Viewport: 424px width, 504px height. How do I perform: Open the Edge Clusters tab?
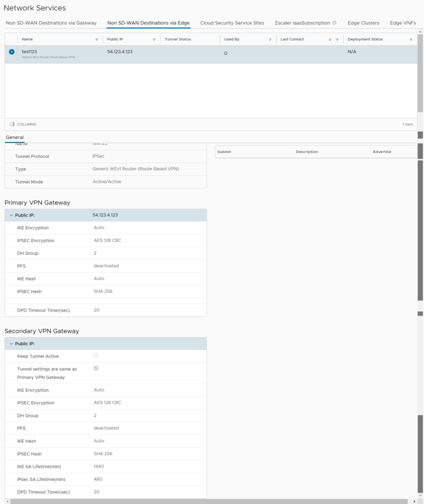(x=363, y=23)
